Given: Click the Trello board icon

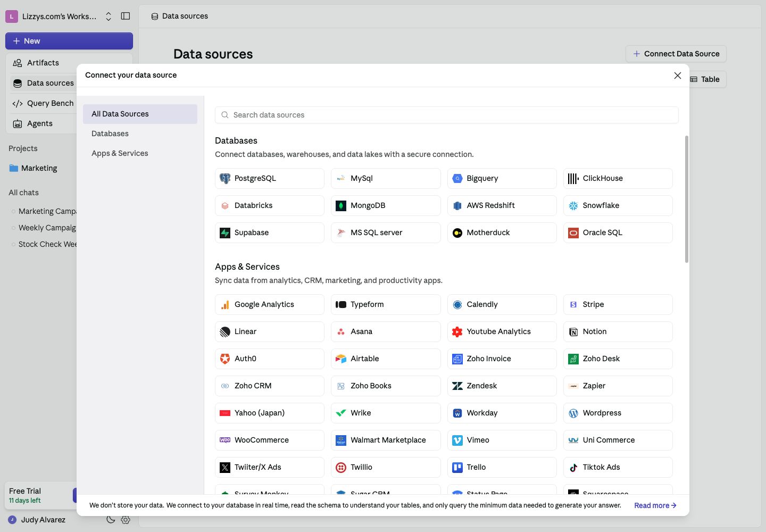Looking at the screenshot, I should 457,468.
